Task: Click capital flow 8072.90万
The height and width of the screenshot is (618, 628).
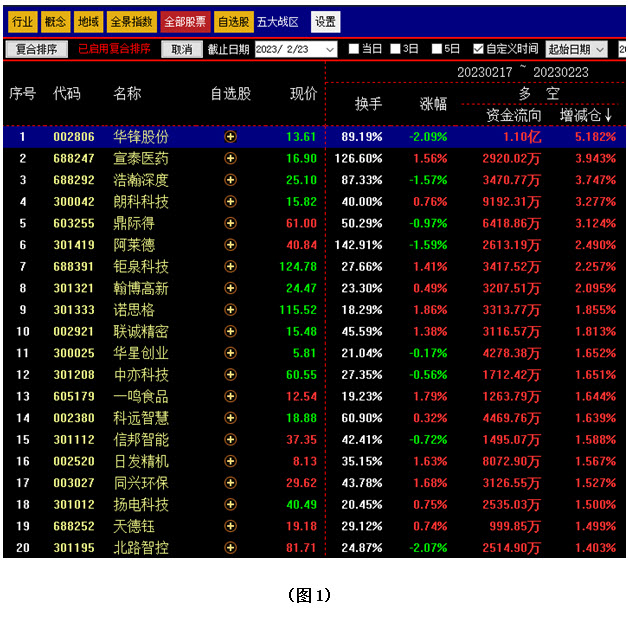Action: pyautogui.click(x=511, y=461)
